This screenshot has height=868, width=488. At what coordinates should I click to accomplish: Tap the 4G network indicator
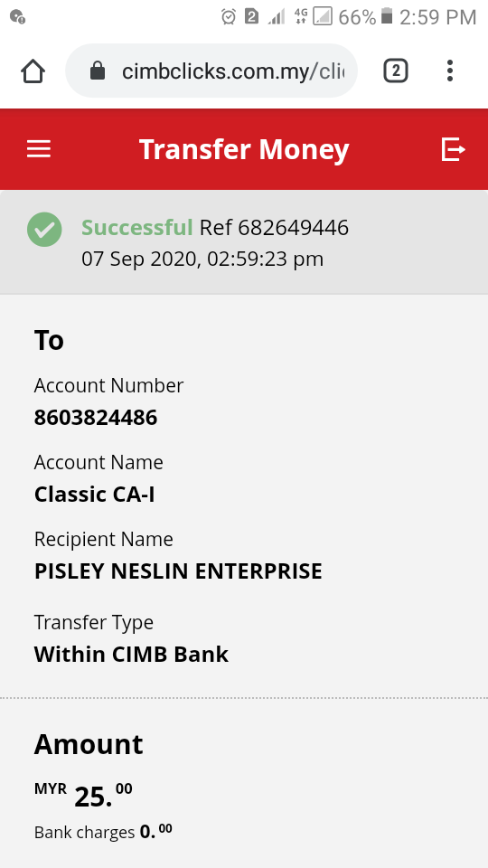click(300, 16)
